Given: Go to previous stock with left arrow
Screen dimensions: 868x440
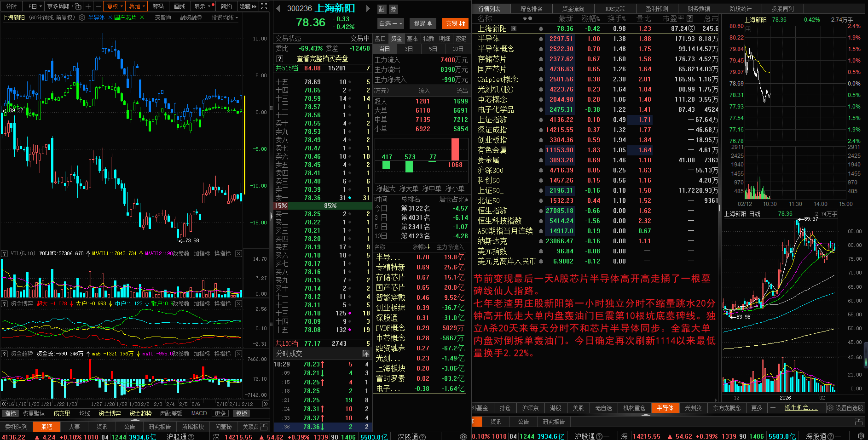Looking at the screenshot, I should [x=278, y=8].
